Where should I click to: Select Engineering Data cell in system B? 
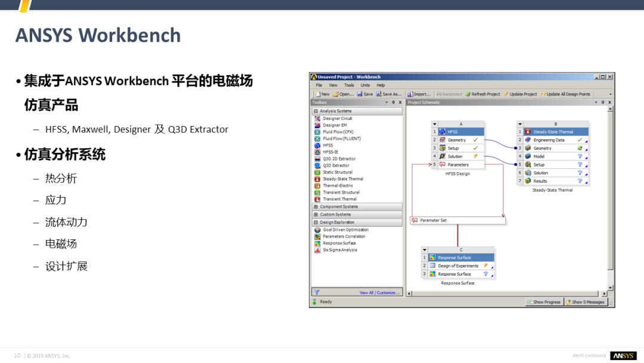coord(556,140)
